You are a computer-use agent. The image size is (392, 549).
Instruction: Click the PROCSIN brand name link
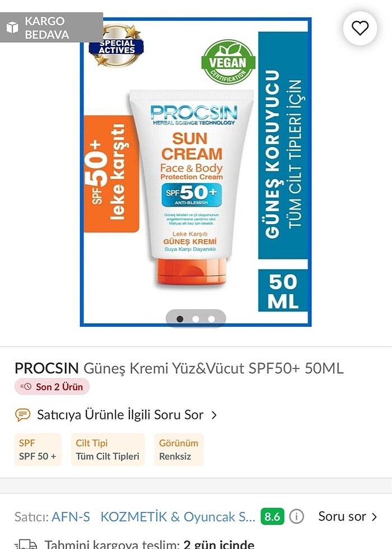tap(46, 368)
